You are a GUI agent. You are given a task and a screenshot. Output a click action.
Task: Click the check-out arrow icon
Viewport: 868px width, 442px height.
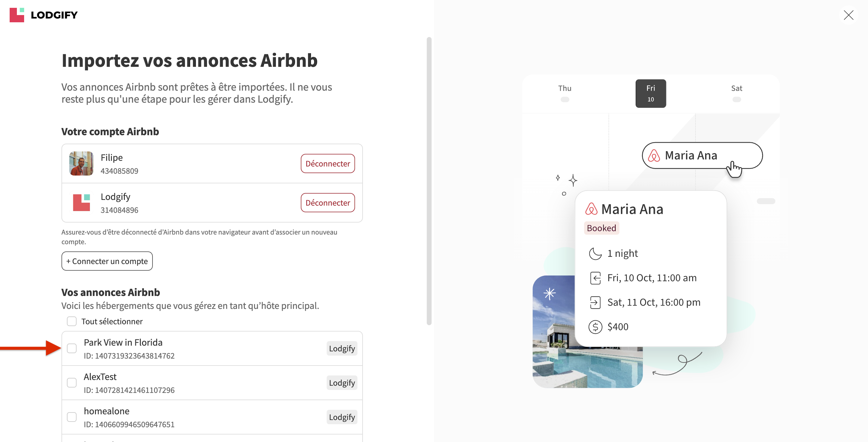(x=595, y=303)
